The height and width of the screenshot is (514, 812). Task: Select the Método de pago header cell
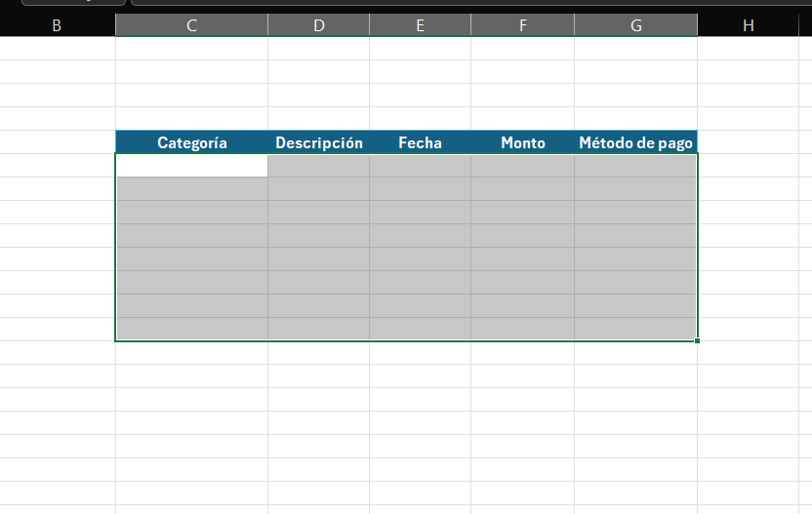(635, 142)
